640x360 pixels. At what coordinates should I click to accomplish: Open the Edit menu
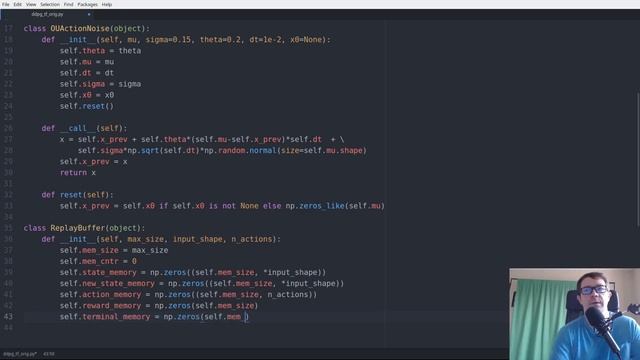(x=18, y=4)
